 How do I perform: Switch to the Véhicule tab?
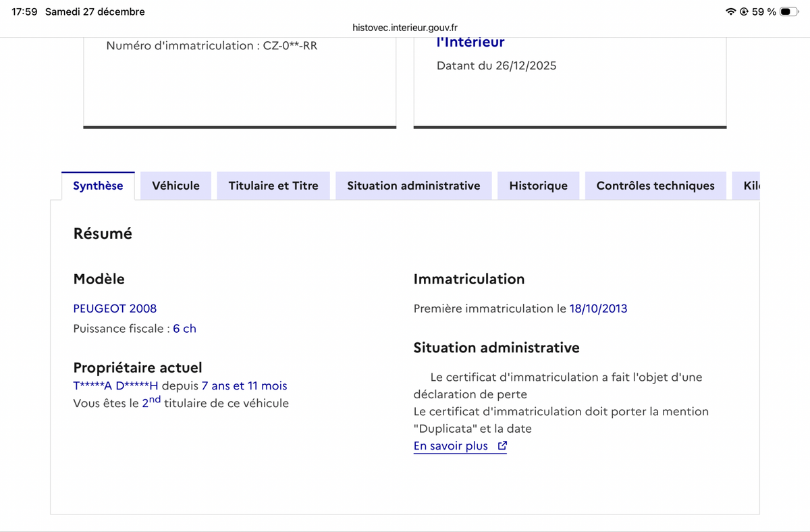pyautogui.click(x=175, y=186)
